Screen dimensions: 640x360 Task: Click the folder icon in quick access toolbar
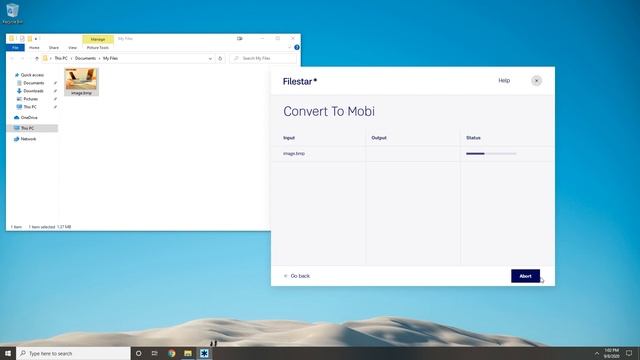click(x=11, y=39)
